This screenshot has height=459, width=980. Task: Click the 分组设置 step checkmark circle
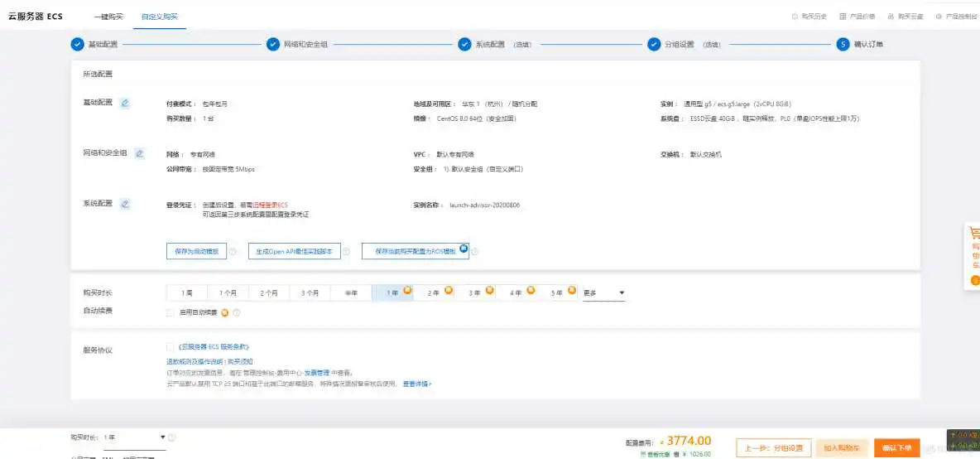[654, 45]
